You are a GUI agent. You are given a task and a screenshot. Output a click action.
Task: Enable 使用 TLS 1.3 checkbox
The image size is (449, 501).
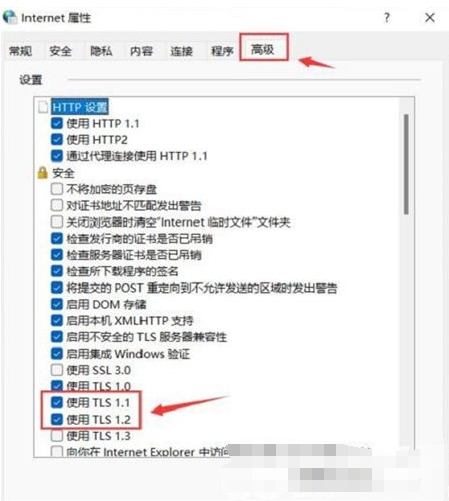57,436
